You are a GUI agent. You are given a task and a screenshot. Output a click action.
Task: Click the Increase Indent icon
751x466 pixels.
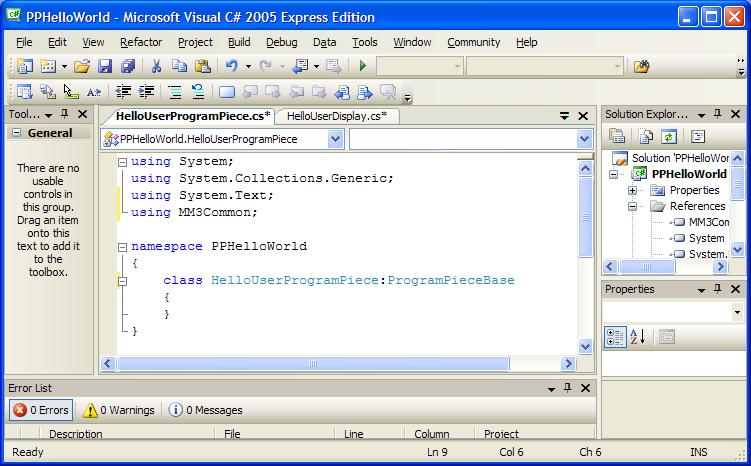[146, 91]
